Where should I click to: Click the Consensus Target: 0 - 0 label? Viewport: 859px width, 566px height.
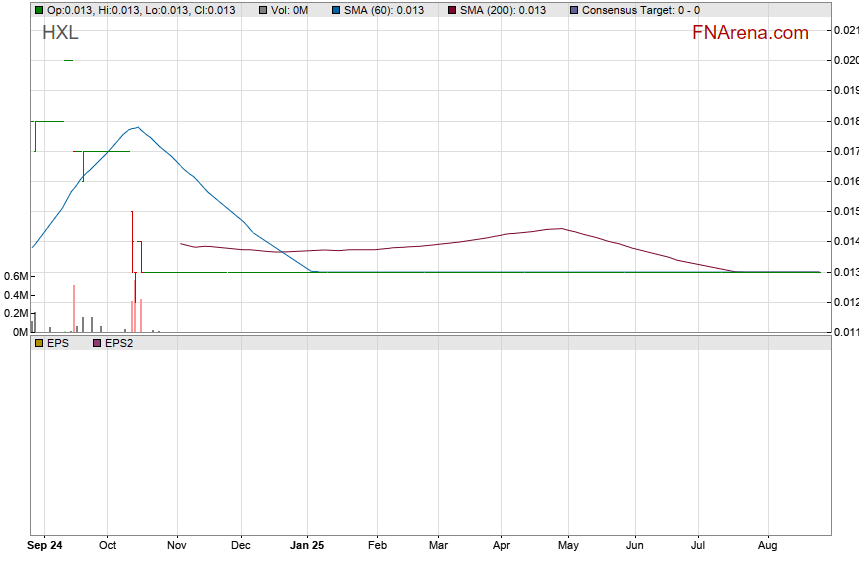(640, 10)
